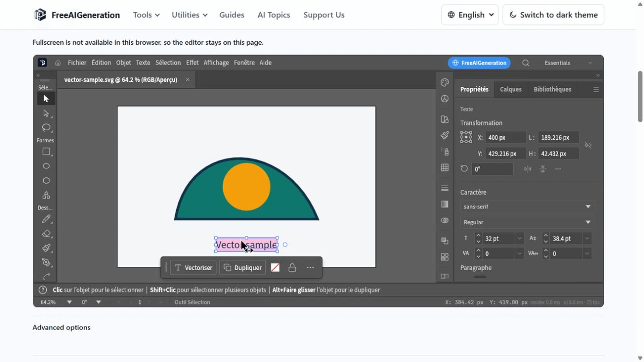The width and height of the screenshot is (644, 362).
Task: Select the Polygon hexagon tool
Action: (46, 181)
